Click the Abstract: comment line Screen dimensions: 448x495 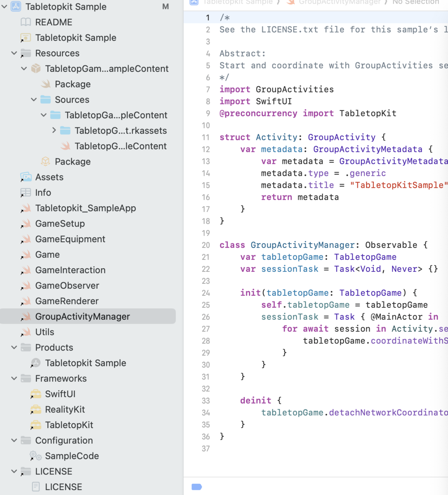(242, 54)
